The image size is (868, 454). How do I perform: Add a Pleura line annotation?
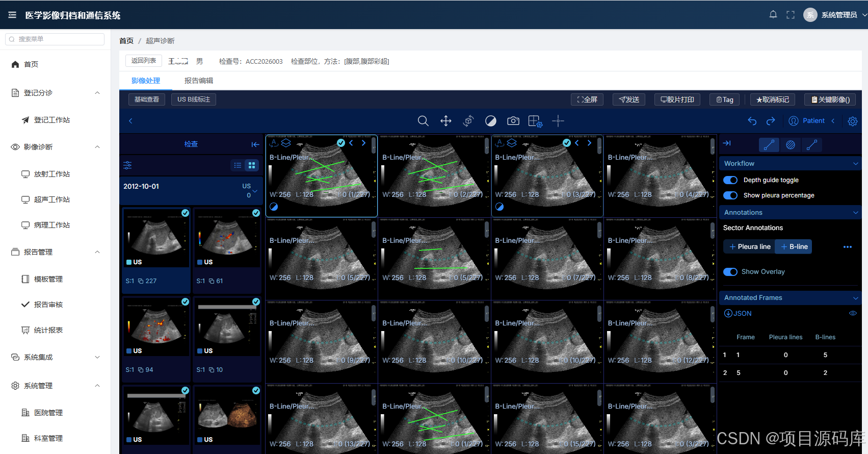tap(749, 247)
